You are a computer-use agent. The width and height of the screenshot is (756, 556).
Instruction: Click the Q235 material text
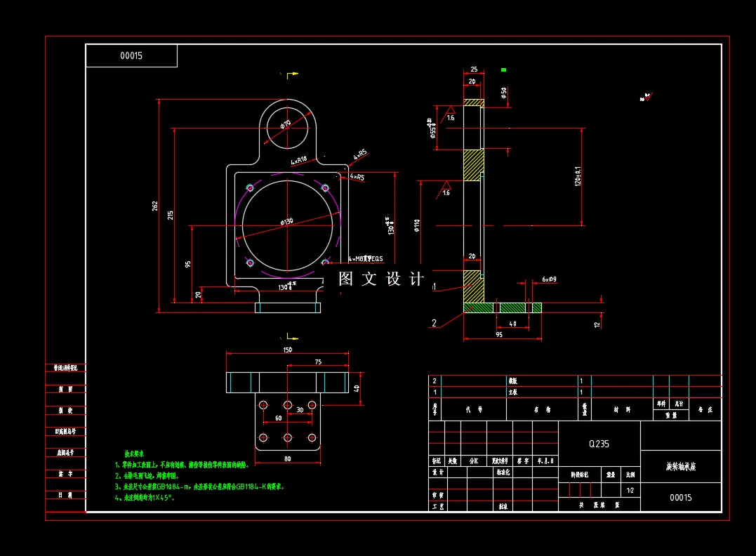point(599,444)
